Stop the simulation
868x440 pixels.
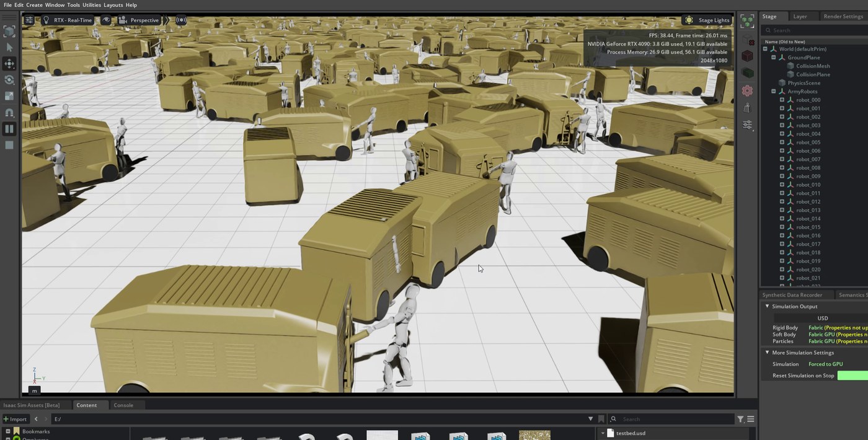coord(9,145)
